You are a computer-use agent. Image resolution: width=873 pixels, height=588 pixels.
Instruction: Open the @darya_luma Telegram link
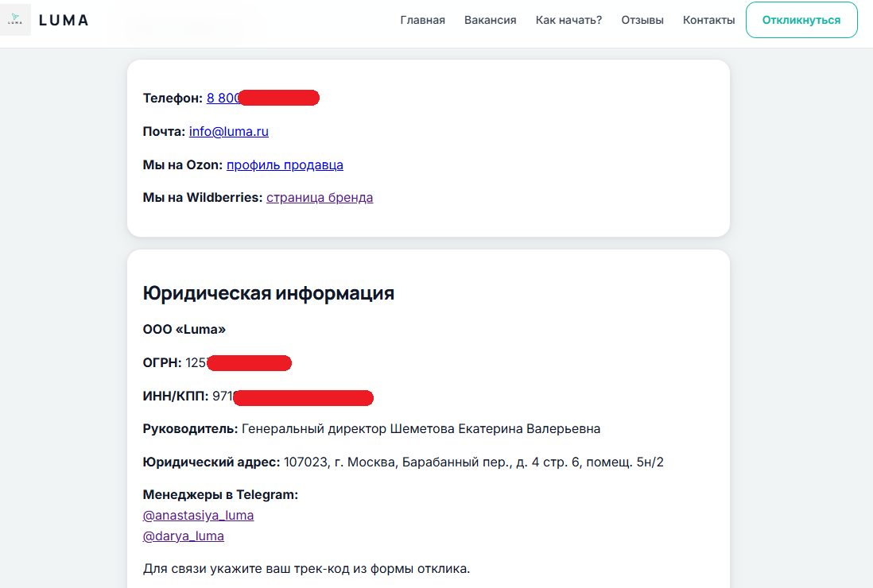[183, 536]
